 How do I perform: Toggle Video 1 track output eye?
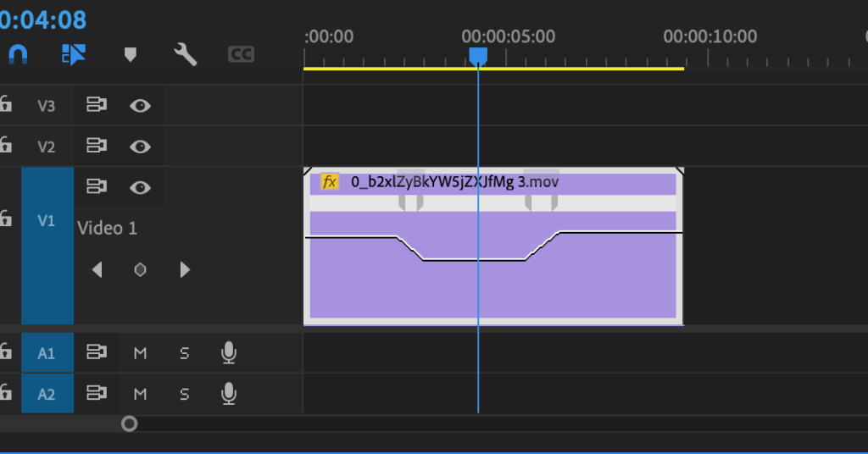tap(140, 187)
